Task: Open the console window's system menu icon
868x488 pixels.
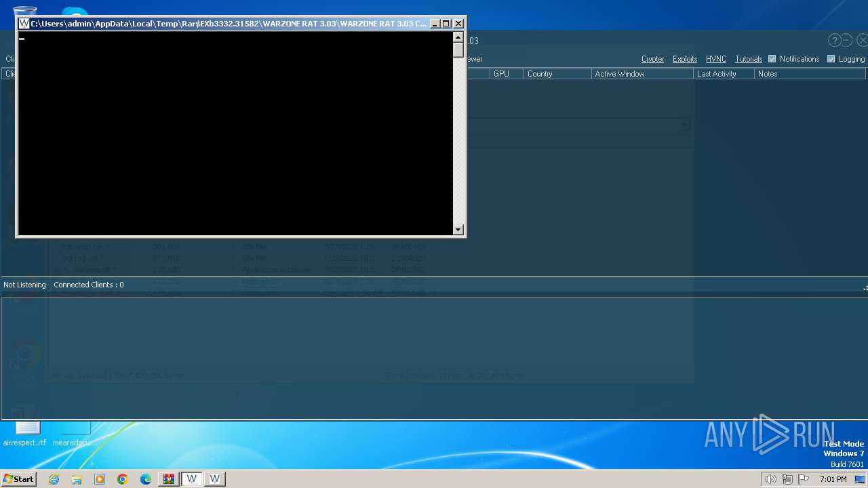Action: point(24,24)
